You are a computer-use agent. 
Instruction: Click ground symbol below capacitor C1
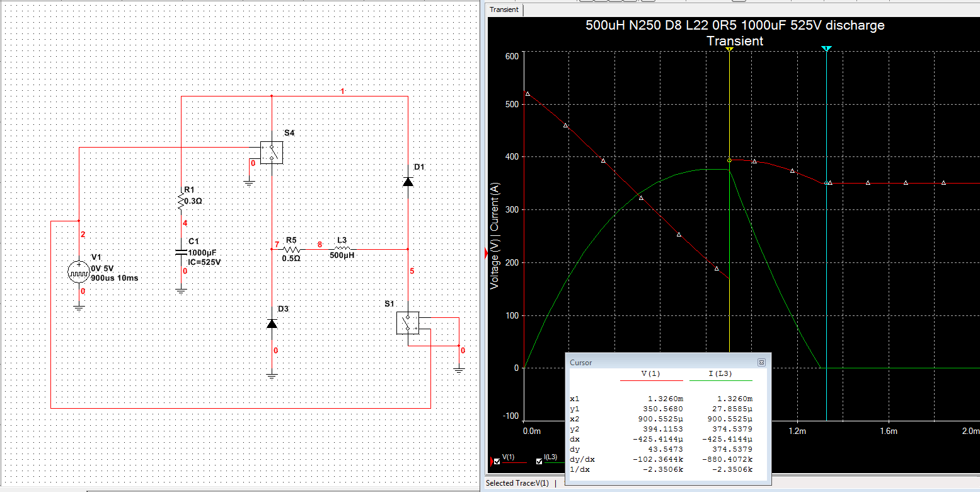coord(181,291)
